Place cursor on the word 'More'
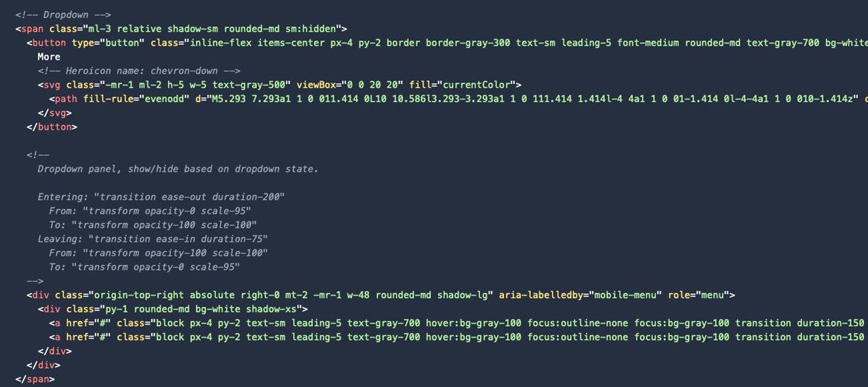Screen dimensions: 868x387 click(x=49, y=57)
